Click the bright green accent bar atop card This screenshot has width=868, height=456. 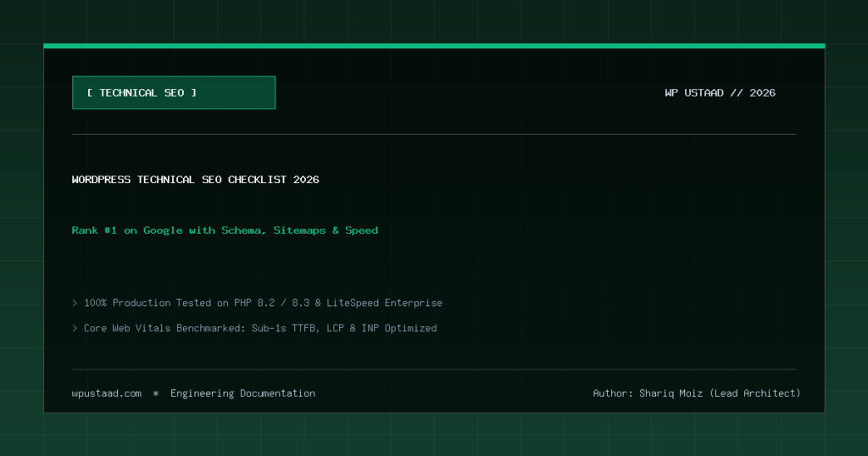(434, 46)
